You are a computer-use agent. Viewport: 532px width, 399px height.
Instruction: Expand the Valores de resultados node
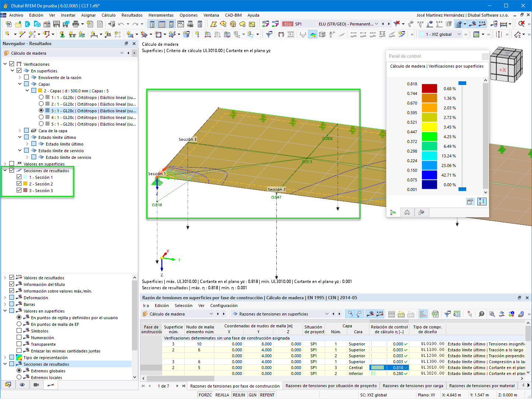point(5,277)
